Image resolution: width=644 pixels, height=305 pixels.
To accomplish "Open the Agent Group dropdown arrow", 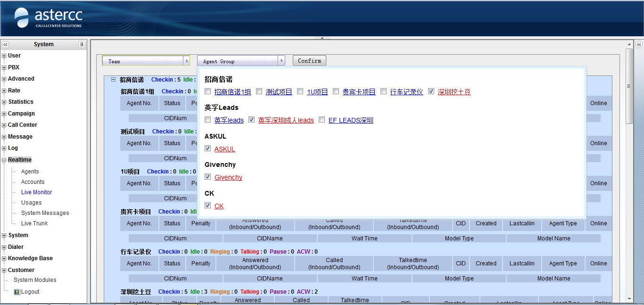I will 281,61.
